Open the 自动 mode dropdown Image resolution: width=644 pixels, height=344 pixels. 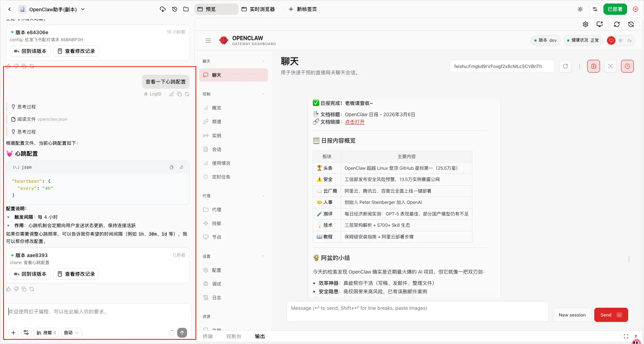tap(72, 333)
